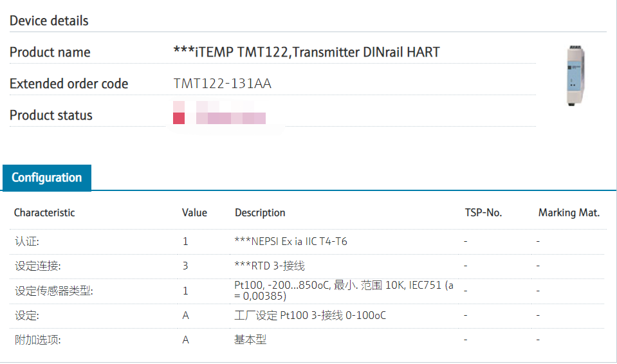The image size is (617, 364).
Task: Click the Marking Mat. column header
Action: pos(569,213)
